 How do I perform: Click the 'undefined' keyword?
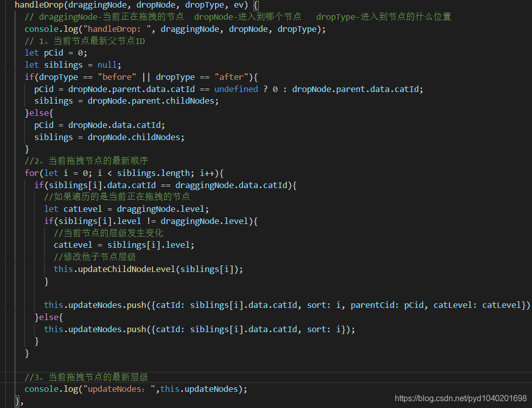pos(236,89)
